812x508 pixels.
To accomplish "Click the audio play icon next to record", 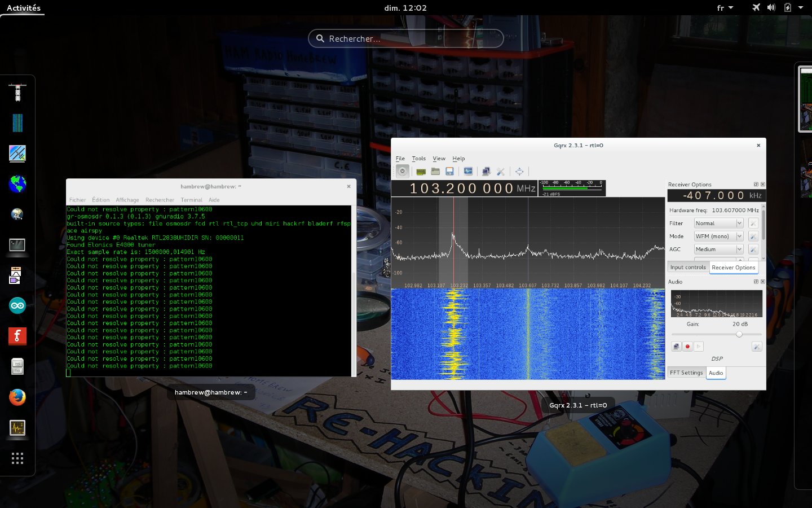I will click(x=699, y=346).
